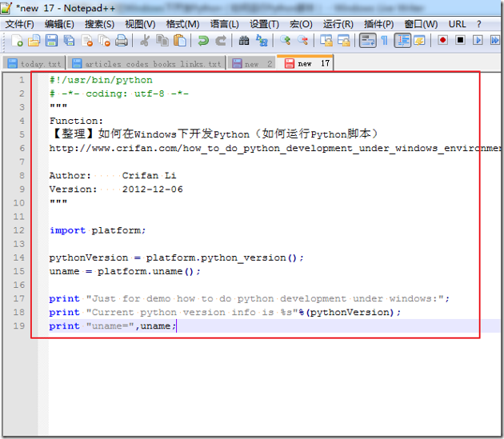Open the 文件(F) menu
The image size is (504, 439).
click(20, 25)
